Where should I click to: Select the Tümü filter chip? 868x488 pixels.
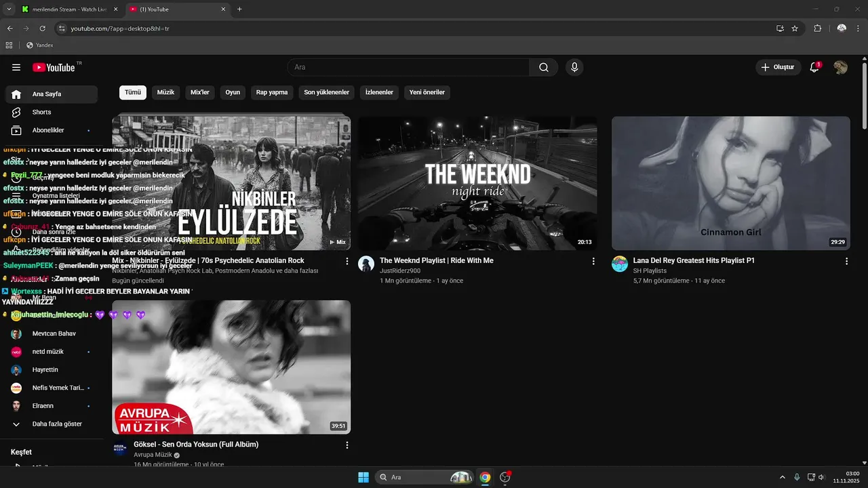[133, 92]
